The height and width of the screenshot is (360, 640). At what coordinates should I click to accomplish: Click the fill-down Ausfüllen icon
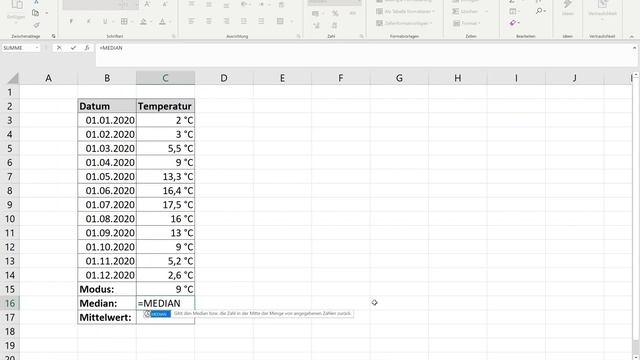(x=513, y=11)
